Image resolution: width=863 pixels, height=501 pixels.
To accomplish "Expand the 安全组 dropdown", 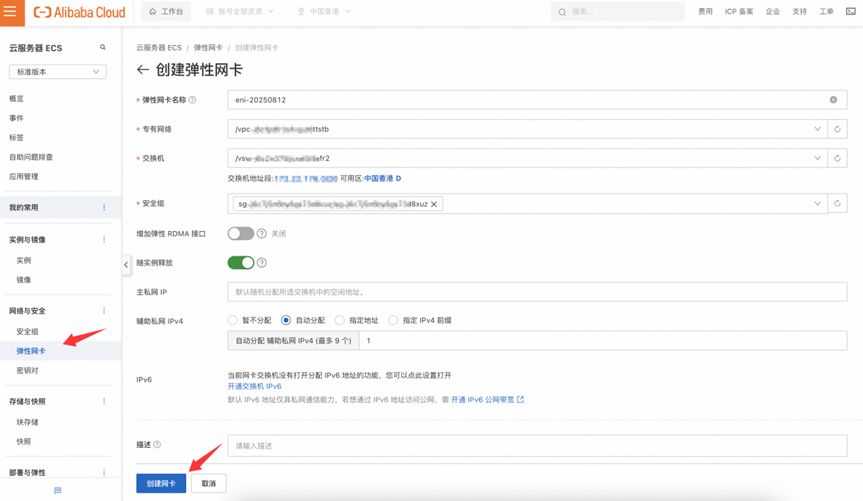I will (817, 203).
